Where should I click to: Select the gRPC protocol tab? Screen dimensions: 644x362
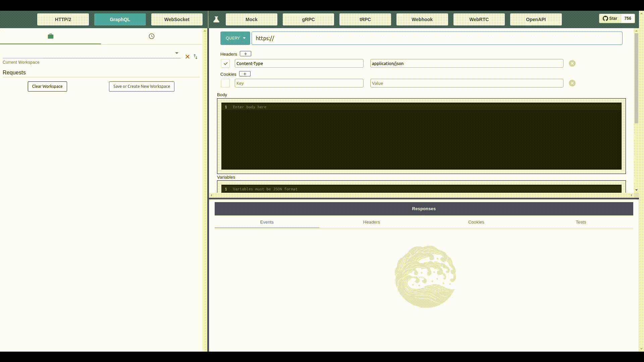coord(308,19)
